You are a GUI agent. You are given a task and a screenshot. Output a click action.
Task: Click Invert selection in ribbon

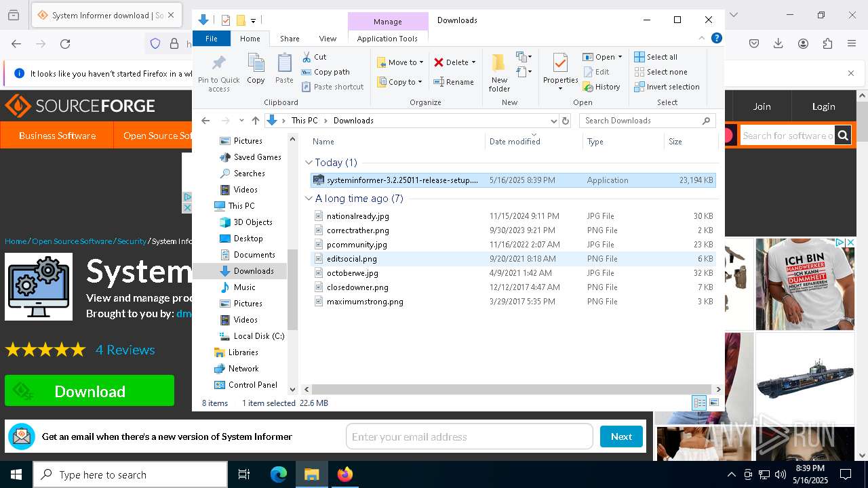pyautogui.click(x=667, y=87)
